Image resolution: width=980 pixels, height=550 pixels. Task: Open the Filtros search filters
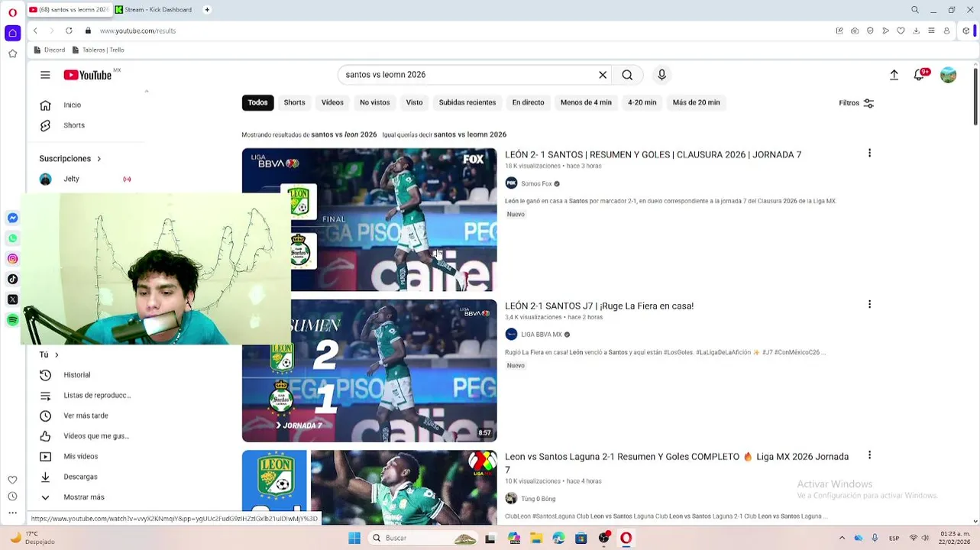coord(856,103)
